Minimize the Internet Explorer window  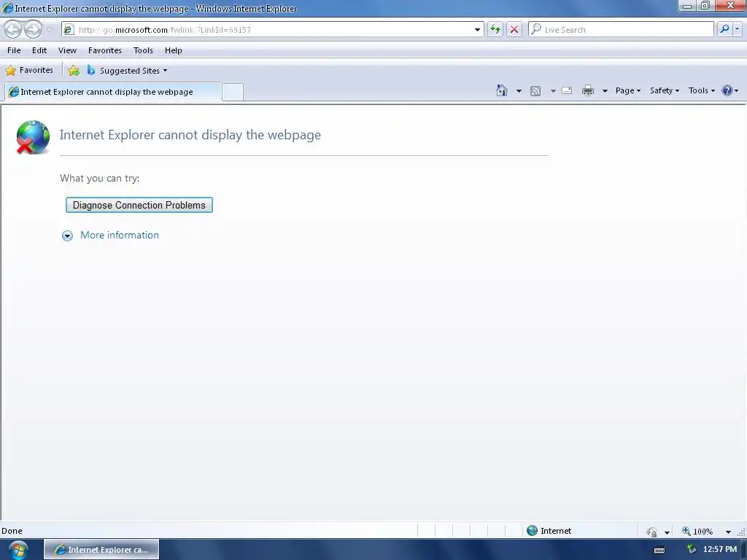(x=687, y=6)
